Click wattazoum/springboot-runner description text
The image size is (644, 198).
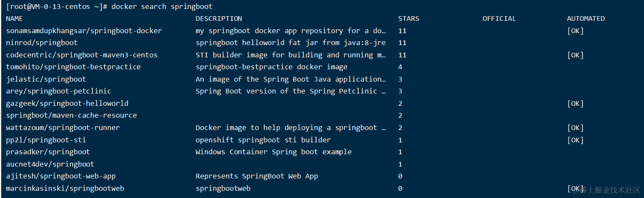click(x=291, y=127)
